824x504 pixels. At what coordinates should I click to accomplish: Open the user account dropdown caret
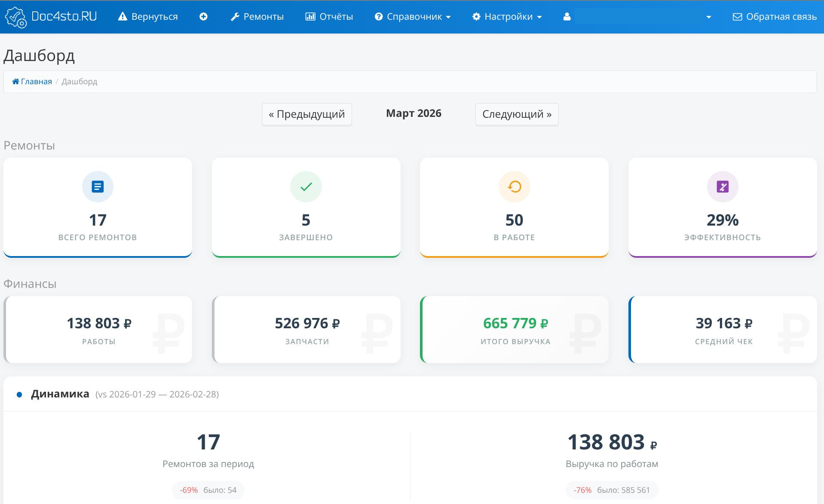coord(708,17)
